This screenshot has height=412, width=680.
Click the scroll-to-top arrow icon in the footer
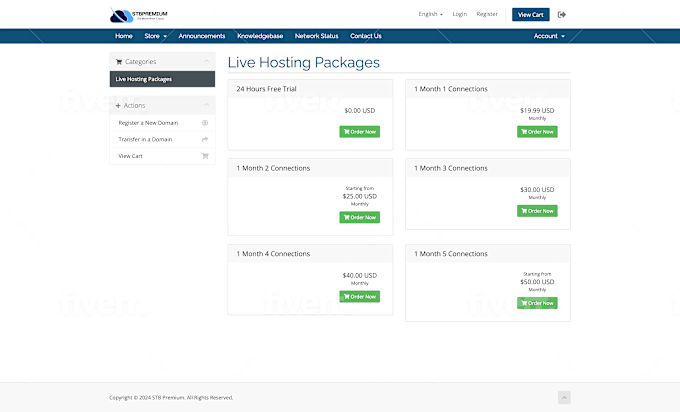coord(564,397)
